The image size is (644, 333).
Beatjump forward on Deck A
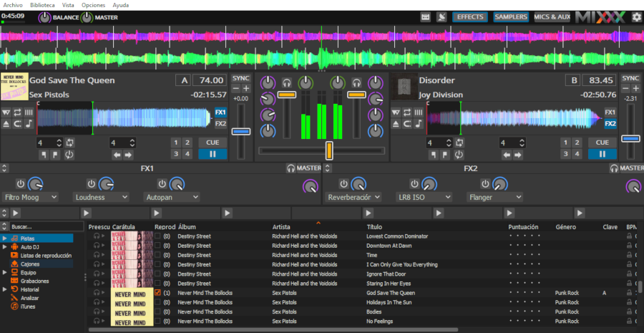tap(129, 155)
